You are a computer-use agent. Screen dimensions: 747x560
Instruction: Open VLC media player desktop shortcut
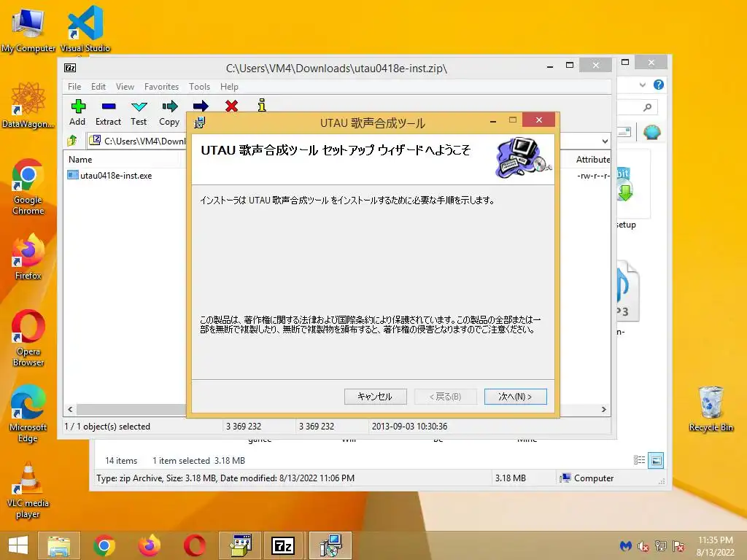tap(28, 490)
